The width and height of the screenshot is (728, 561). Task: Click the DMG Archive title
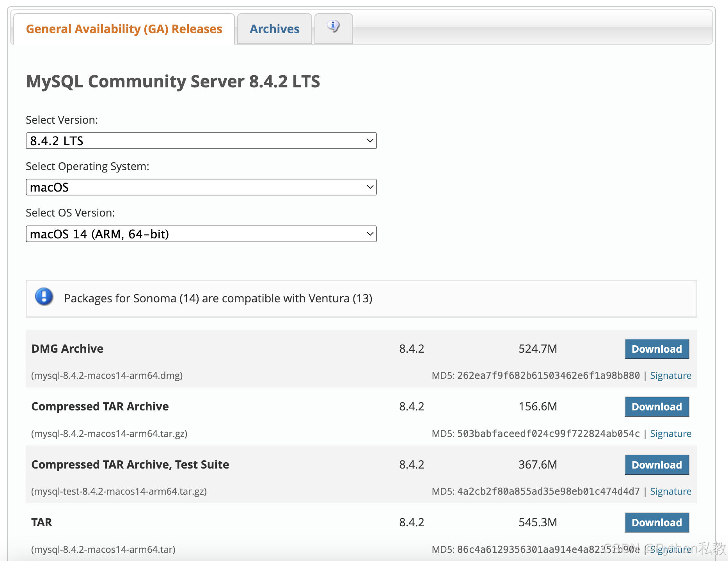(x=67, y=348)
